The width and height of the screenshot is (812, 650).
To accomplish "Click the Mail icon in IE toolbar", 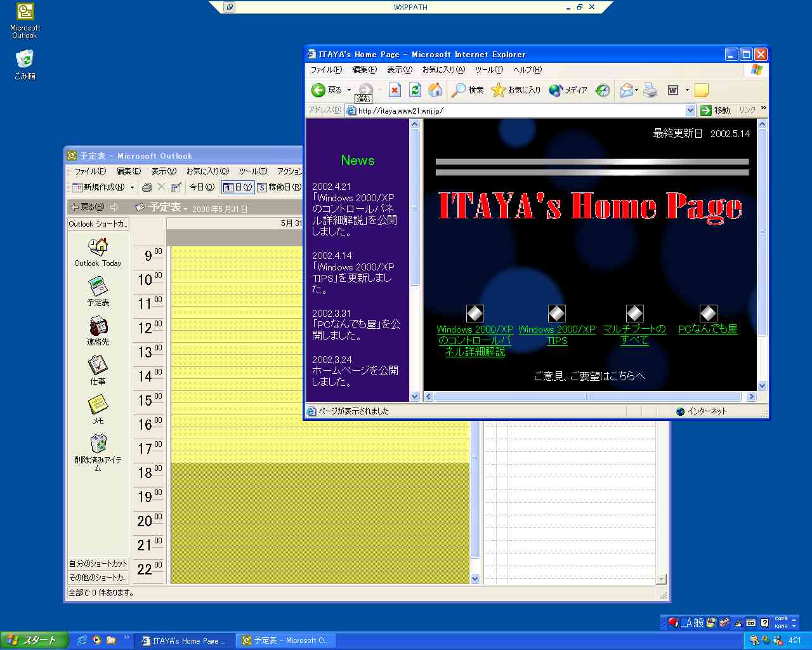I will point(626,90).
